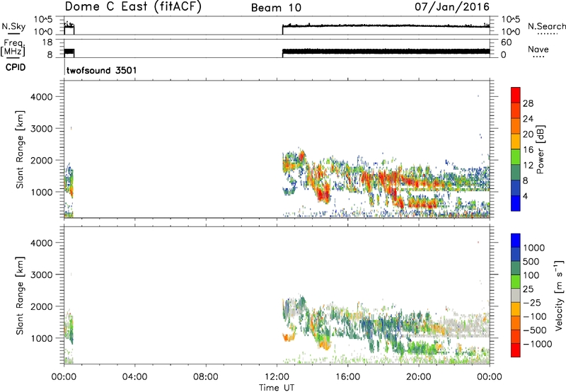566x392 pixels.
Task: Click the "Dome C East (fitACF)" plot title
Action: click(x=133, y=6)
